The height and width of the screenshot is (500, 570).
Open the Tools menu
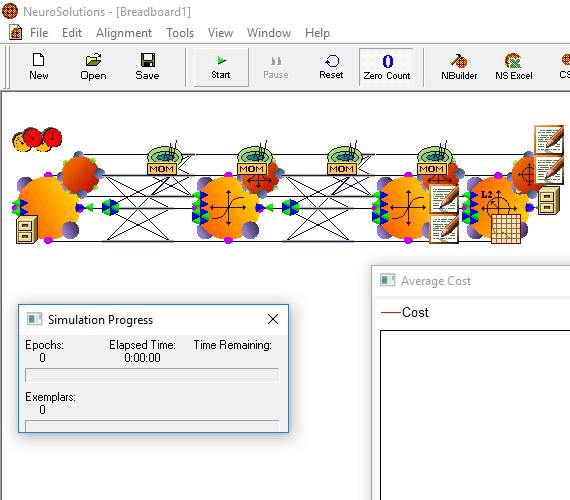(x=180, y=33)
